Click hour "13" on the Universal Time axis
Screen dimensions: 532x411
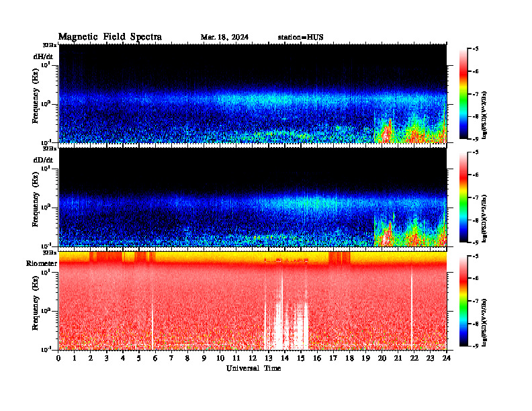[269, 359]
